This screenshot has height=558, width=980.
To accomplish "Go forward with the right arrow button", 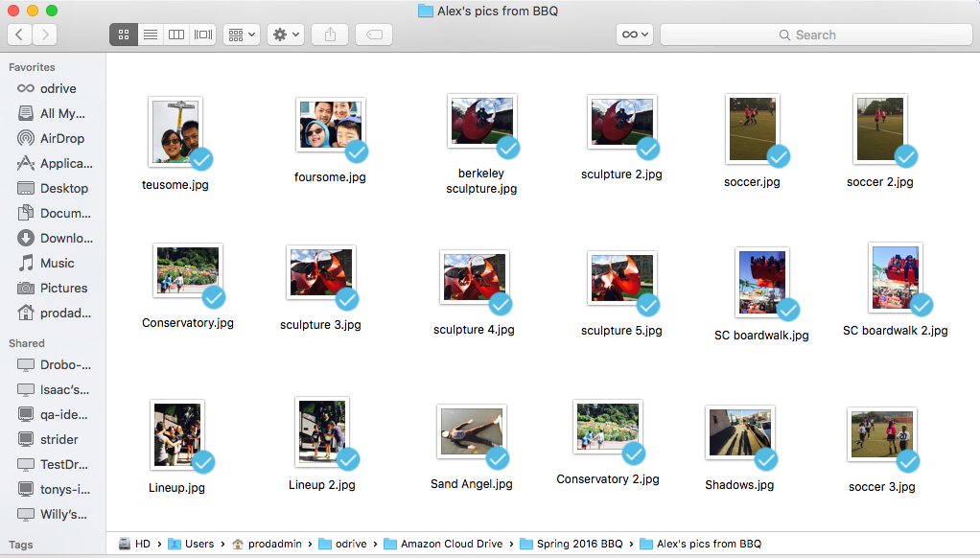I will click(x=45, y=35).
